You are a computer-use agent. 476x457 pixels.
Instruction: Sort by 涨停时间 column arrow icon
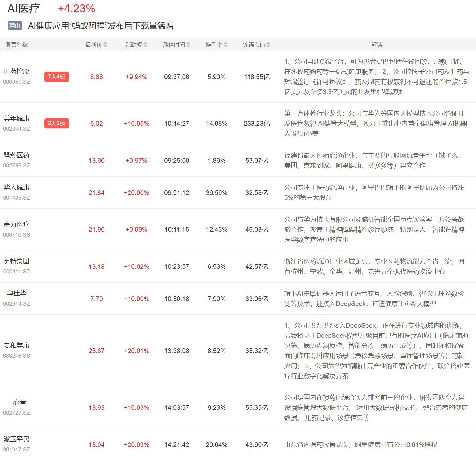188,45
